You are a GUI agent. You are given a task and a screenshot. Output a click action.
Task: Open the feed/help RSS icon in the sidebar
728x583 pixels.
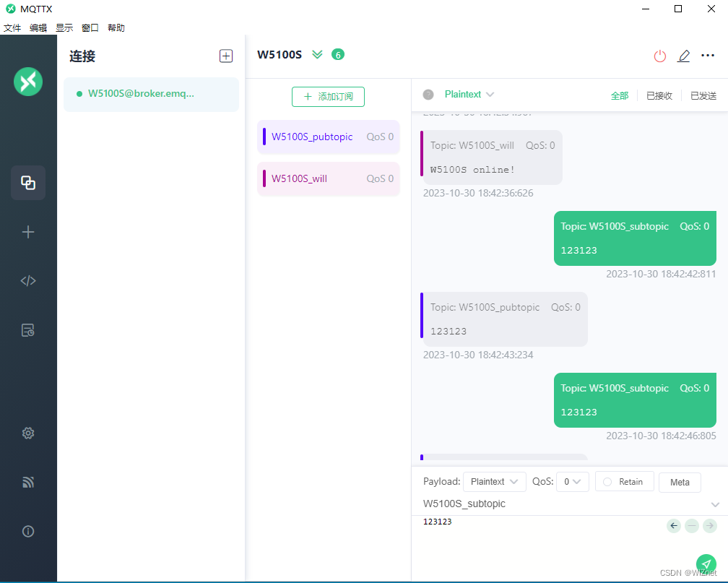pyautogui.click(x=28, y=482)
